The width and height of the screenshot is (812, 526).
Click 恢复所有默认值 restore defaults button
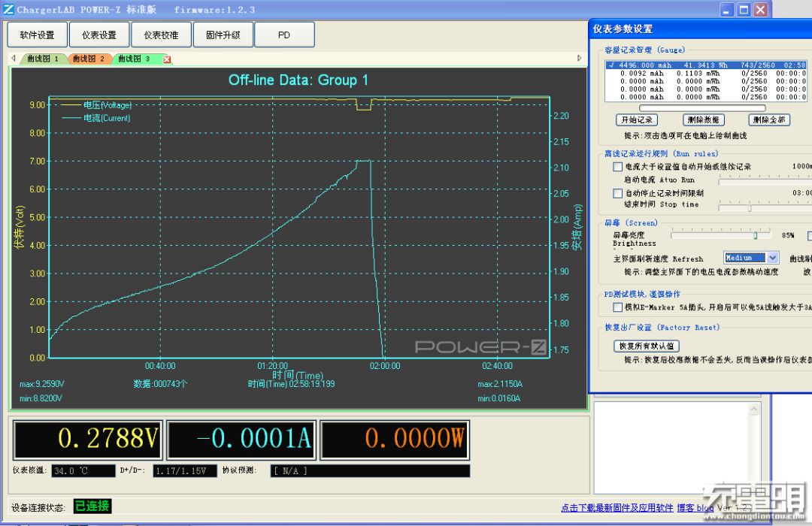pos(647,346)
